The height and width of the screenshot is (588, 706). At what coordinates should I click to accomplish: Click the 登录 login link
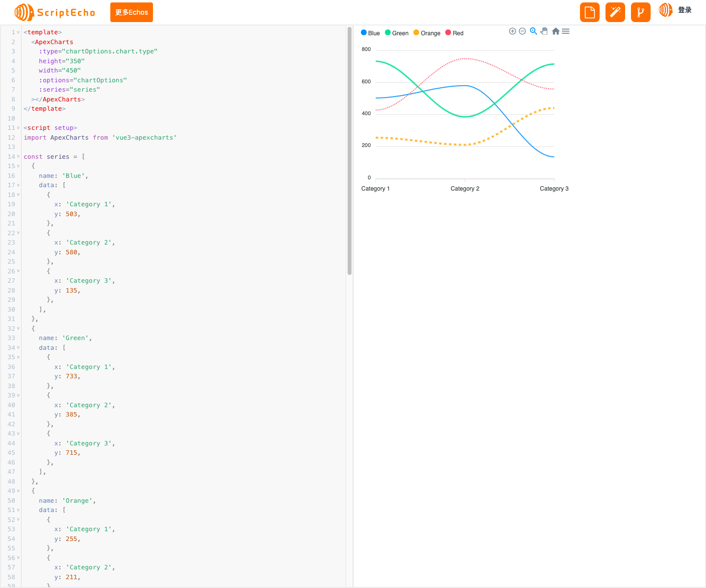685,10
